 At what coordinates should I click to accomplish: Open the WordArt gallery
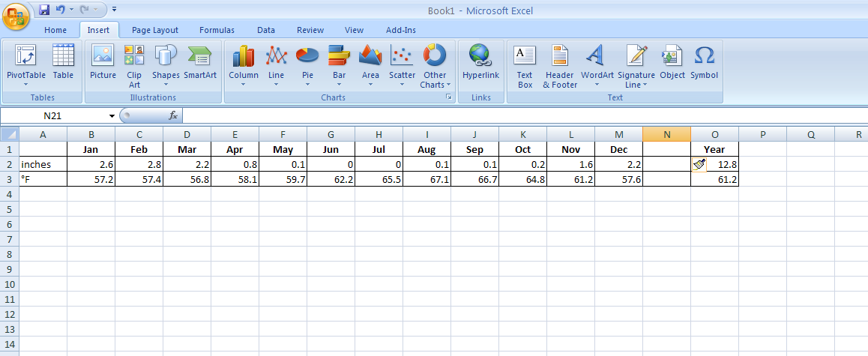pyautogui.click(x=597, y=67)
